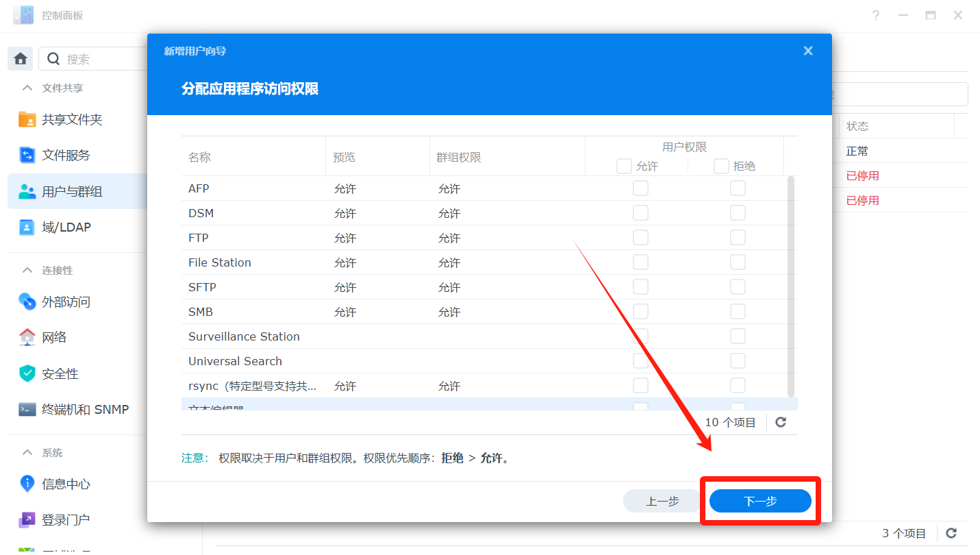The image size is (980, 555).
Task: Open Shared Folder (共享文件夹) icon
Action: tap(27, 119)
